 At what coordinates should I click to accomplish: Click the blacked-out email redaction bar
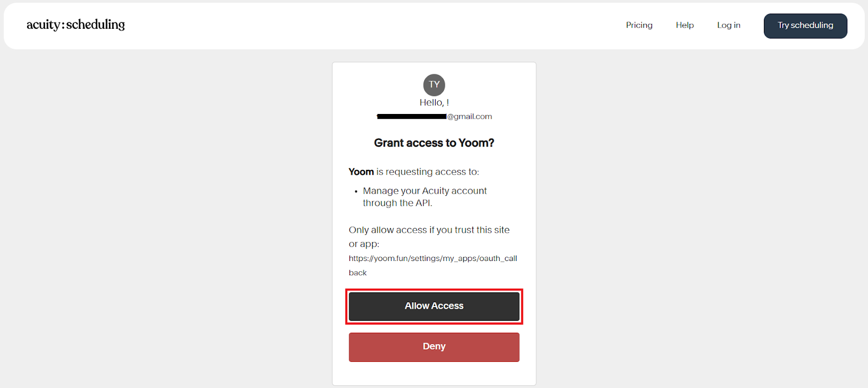[412, 117]
